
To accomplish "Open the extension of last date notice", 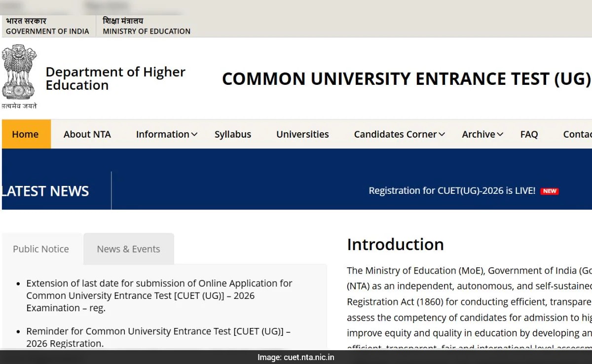I will point(159,295).
